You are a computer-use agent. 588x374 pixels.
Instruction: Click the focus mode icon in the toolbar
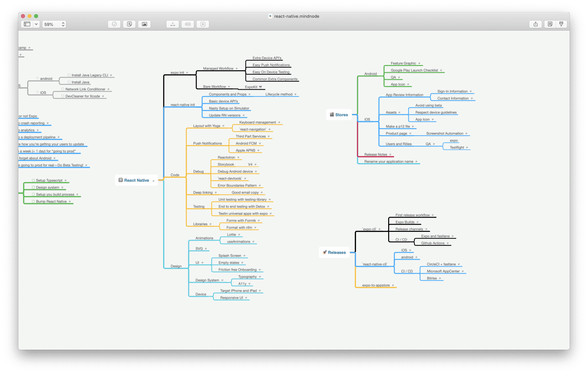202,24
